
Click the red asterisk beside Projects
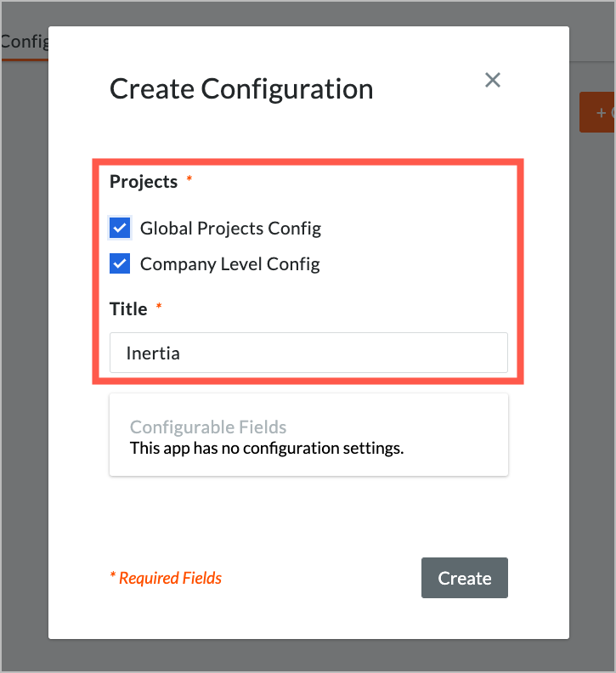189,178
